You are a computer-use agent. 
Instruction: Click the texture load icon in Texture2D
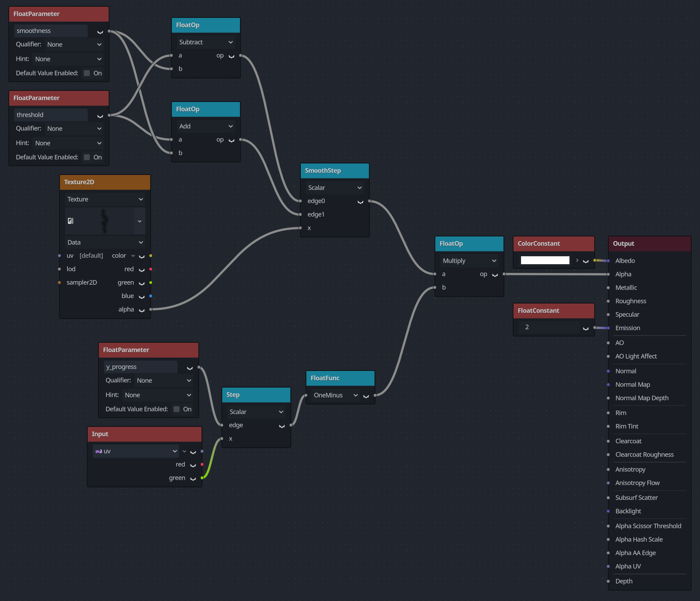click(x=71, y=221)
